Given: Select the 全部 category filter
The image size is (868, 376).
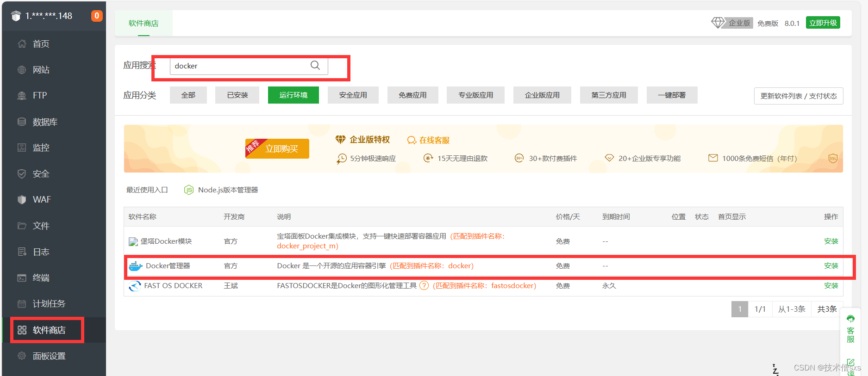Looking at the screenshot, I should click(x=188, y=95).
